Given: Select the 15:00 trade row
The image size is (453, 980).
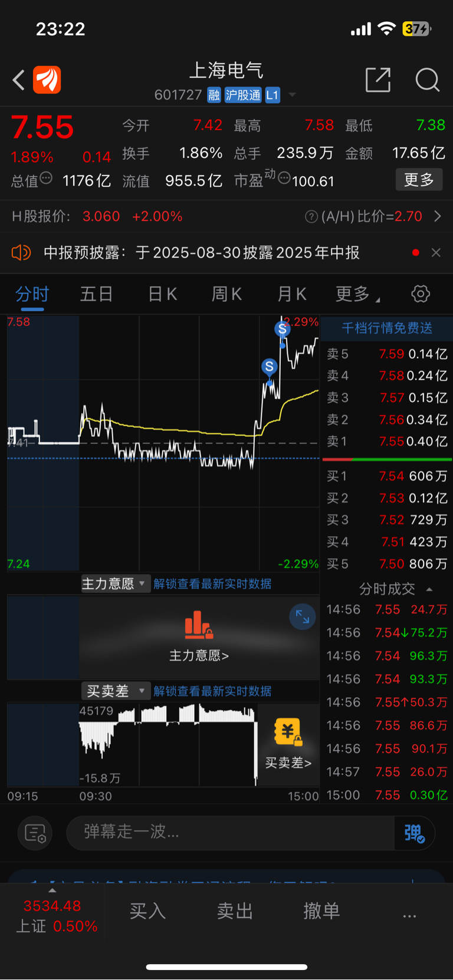Looking at the screenshot, I should [387, 795].
